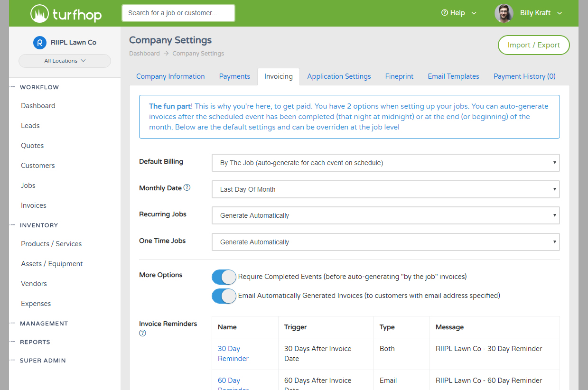Turn off Email Automatically Generated Invoices
The height and width of the screenshot is (390, 588).
pyautogui.click(x=224, y=296)
